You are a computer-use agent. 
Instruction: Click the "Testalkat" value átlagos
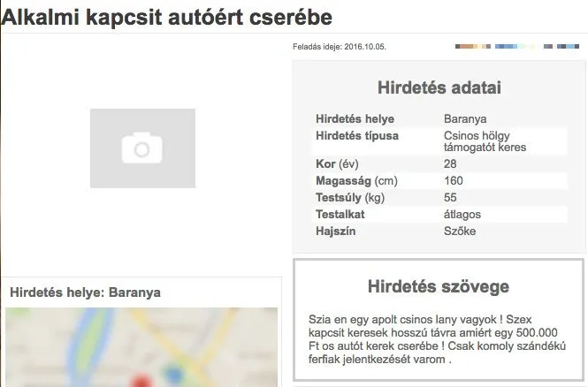[x=462, y=215]
